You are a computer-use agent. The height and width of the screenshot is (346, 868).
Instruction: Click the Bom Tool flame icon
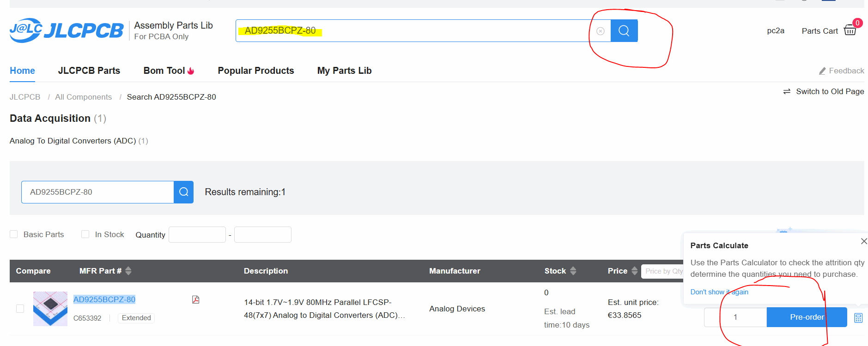coord(191,71)
